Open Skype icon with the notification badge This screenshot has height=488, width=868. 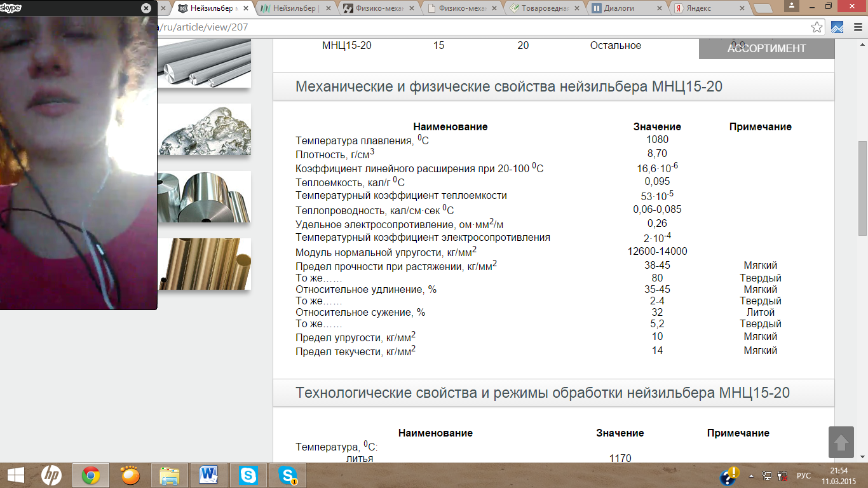tap(288, 475)
